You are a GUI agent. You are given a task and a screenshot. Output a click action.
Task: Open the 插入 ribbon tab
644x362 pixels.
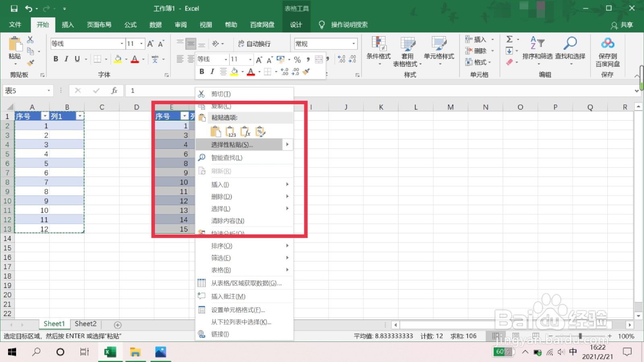coord(68,25)
